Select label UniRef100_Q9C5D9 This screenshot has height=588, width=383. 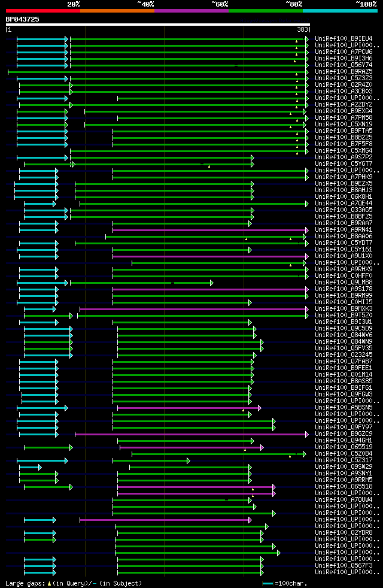point(344,329)
